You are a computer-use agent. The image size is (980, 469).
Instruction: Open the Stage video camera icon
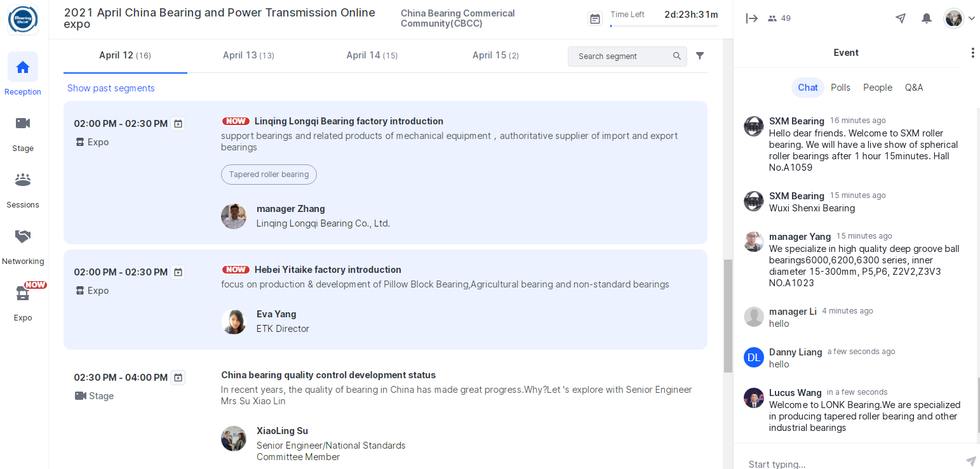click(x=23, y=124)
